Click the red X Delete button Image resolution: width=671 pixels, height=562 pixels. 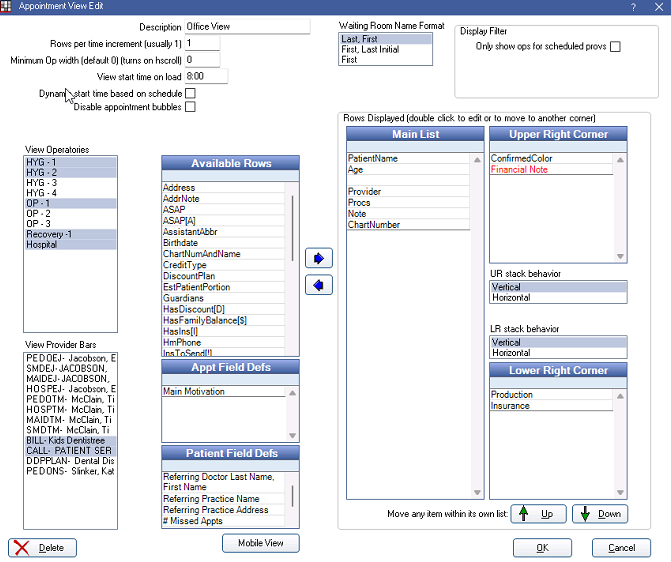coord(42,547)
